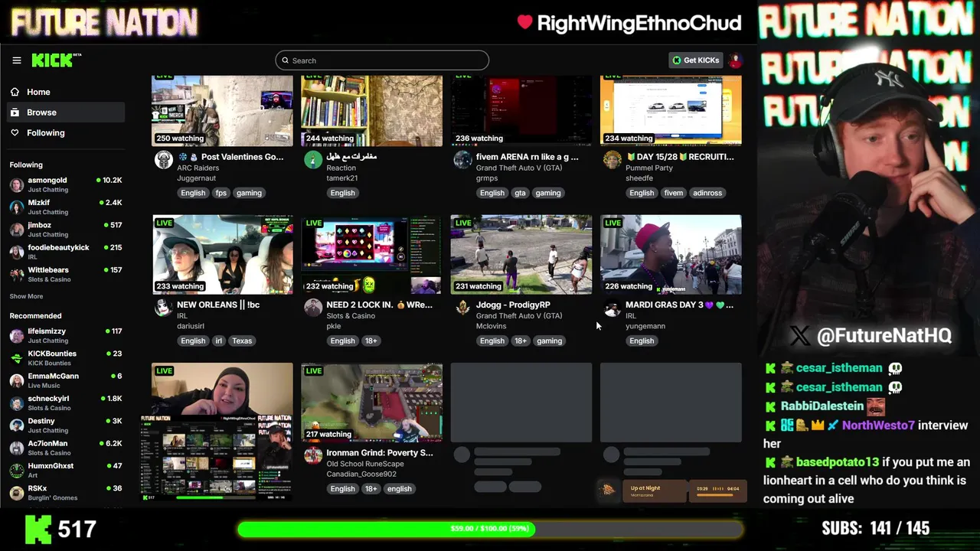This screenshot has width=980, height=551.
Task: Open Mizkif channel in Following list
Action: [65, 207]
